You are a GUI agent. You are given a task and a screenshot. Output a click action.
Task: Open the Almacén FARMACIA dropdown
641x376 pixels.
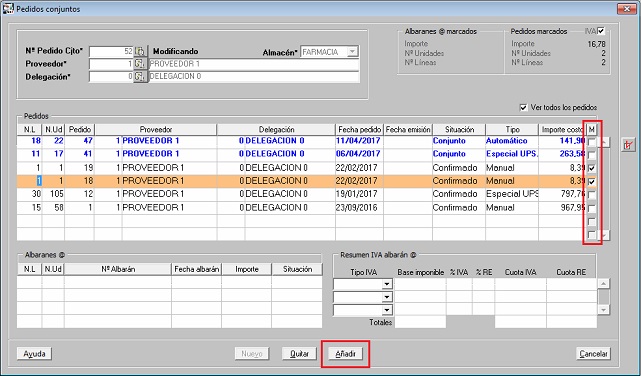(x=352, y=52)
